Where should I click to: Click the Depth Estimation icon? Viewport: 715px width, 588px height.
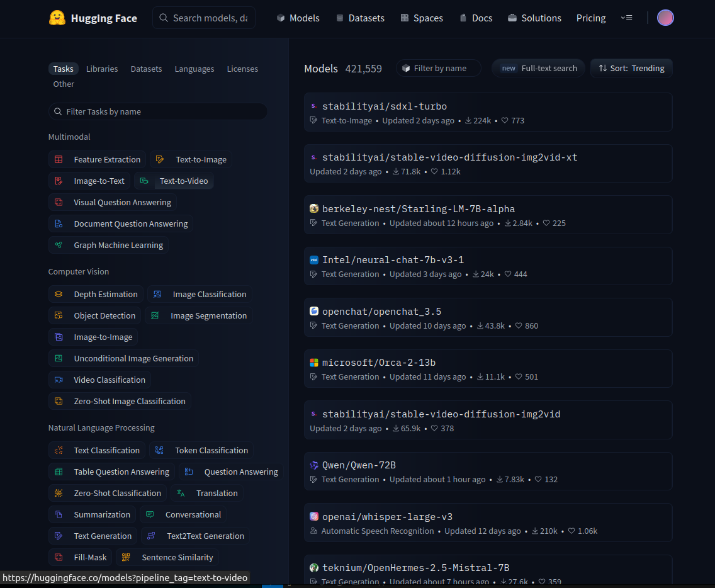59,294
